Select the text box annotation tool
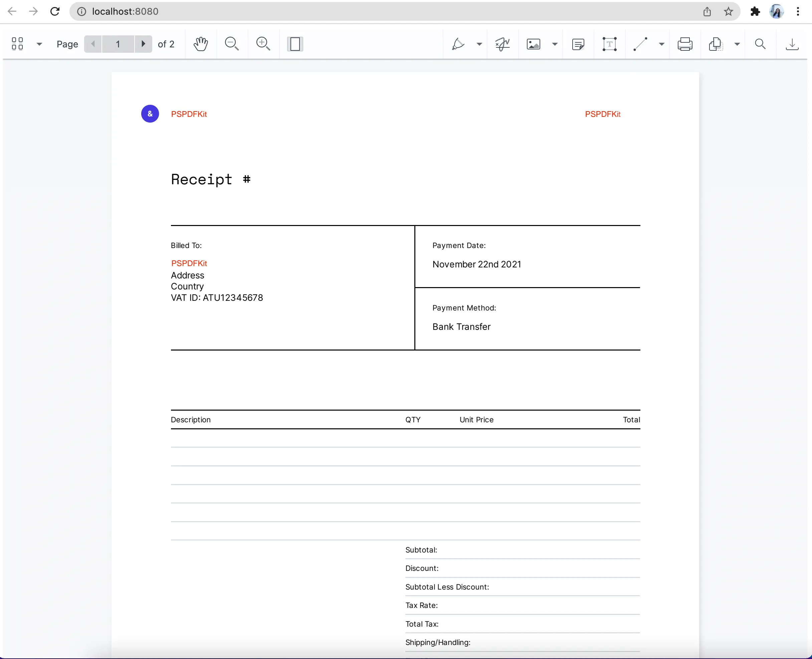The image size is (812, 659). [609, 44]
